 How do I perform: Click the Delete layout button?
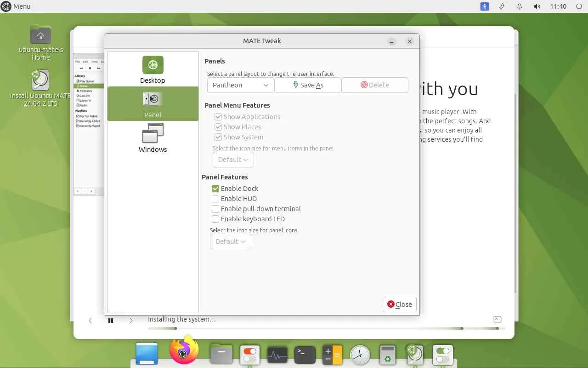pos(375,85)
